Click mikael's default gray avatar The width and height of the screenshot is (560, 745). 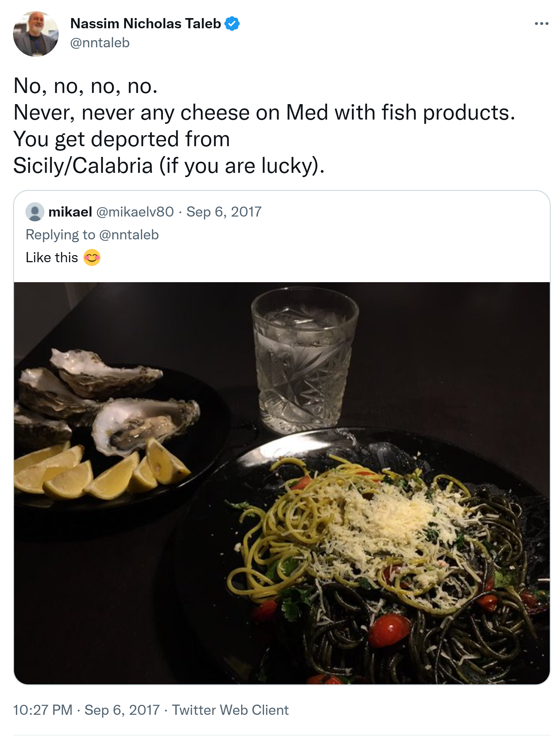pos(35,212)
